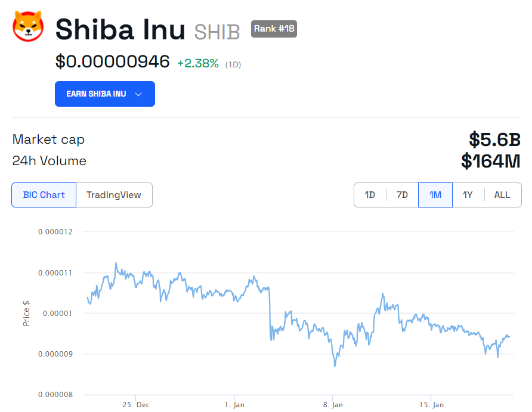The height and width of the screenshot is (412, 532).
Task: Click the EARN SHIBA INU button
Action: [x=105, y=94]
